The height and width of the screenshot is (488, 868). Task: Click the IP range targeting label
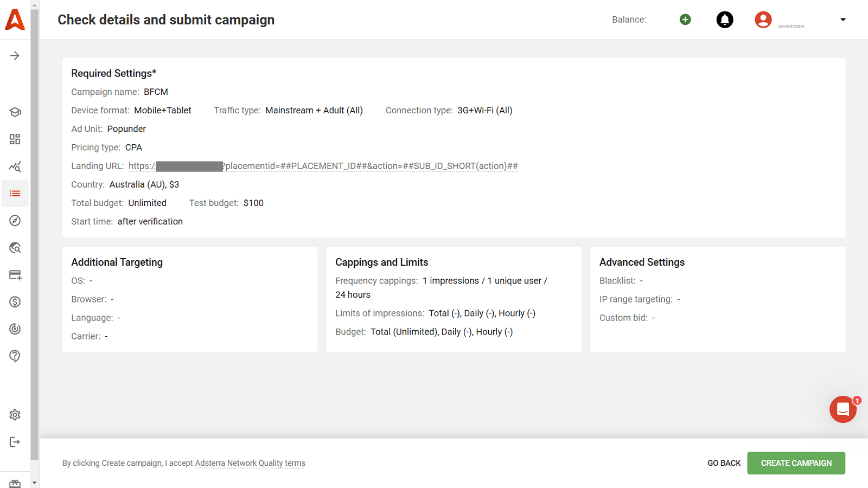(x=636, y=299)
